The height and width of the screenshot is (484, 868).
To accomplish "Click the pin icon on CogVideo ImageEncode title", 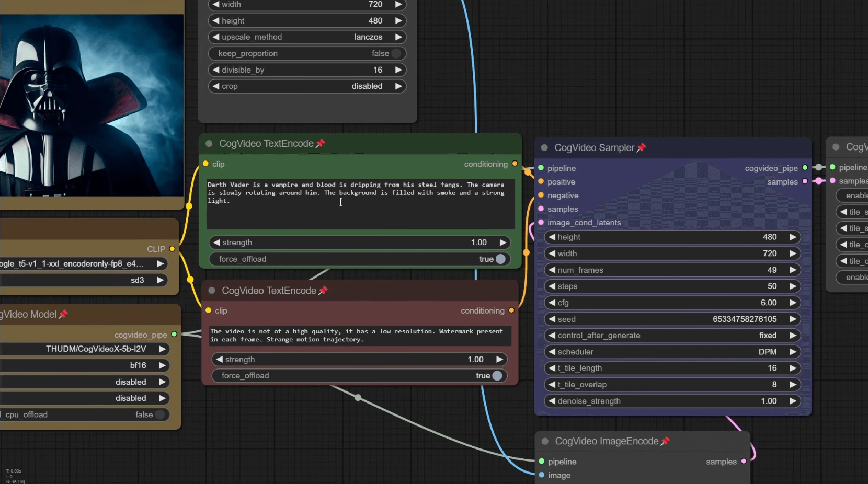I will tap(665, 441).
